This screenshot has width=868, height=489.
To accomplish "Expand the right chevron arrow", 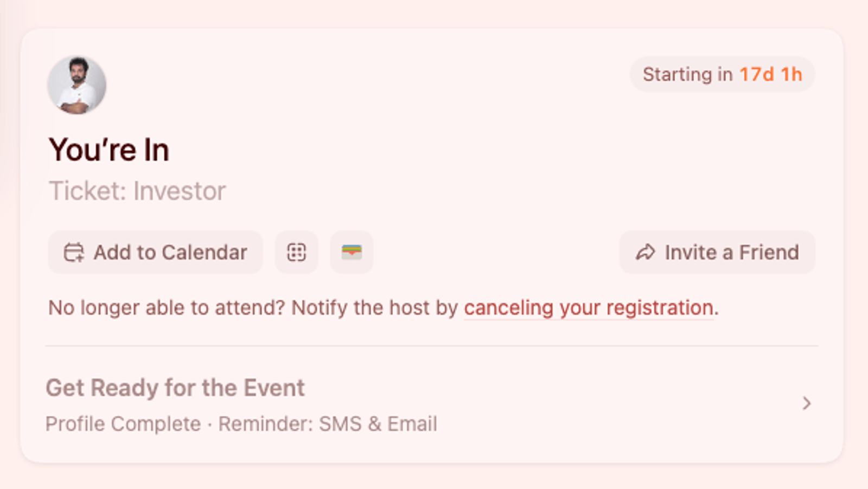I will pos(807,403).
